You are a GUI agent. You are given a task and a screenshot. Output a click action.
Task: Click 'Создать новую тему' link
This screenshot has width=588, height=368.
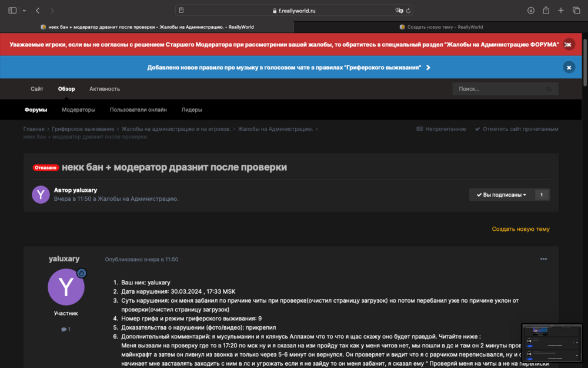(x=520, y=228)
